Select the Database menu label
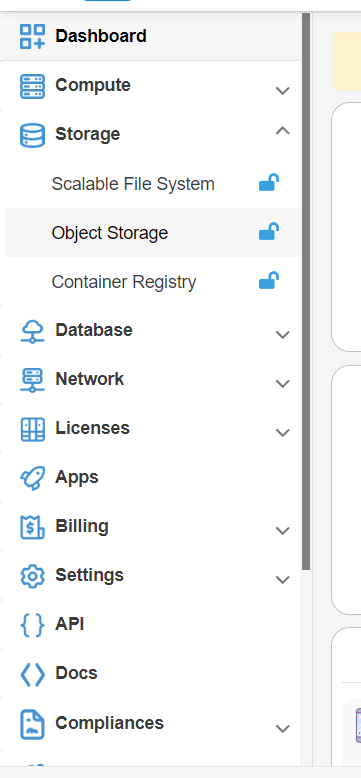This screenshot has height=778, width=361. click(x=94, y=330)
